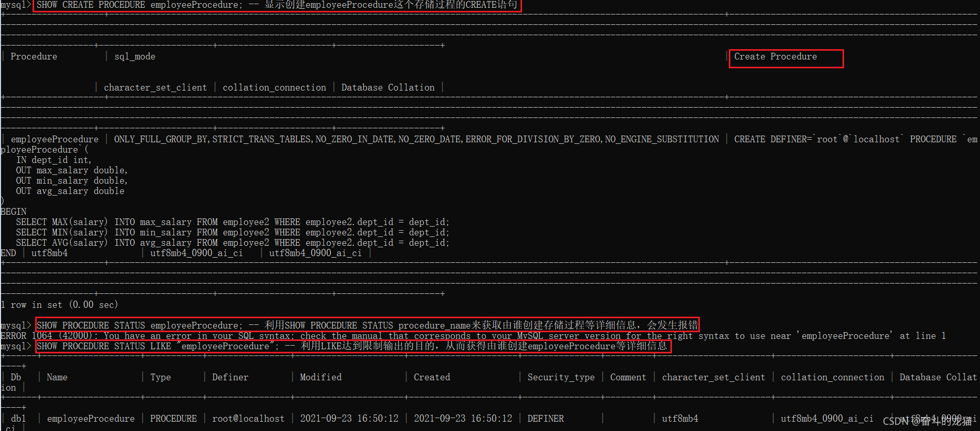Click the 'utf8mb4' value after END

pyautogui.click(x=49, y=253)
